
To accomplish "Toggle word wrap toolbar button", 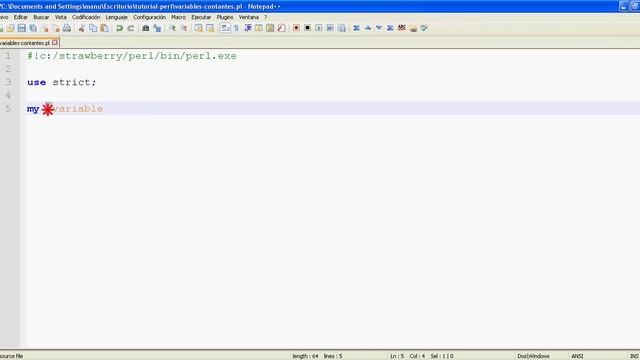I will tap(225, 28).
